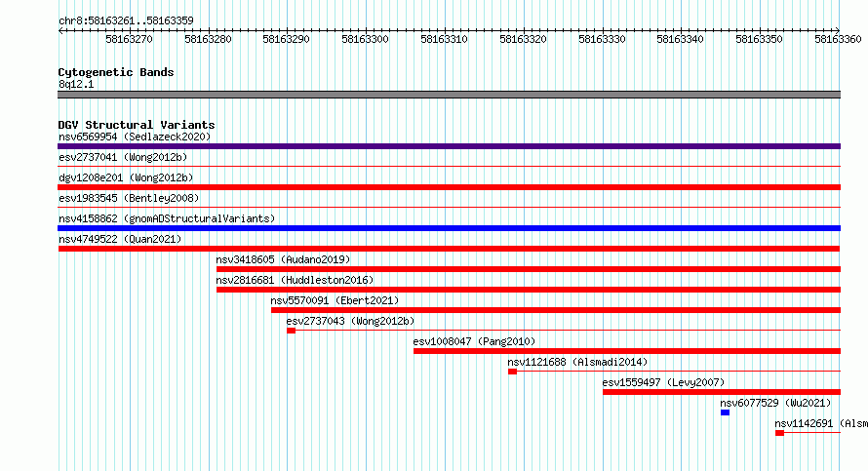This screenshot has height=471, width=868.
Task: Open esv1983545 (Bentley2008) variant label
Action: pos(129,198)
